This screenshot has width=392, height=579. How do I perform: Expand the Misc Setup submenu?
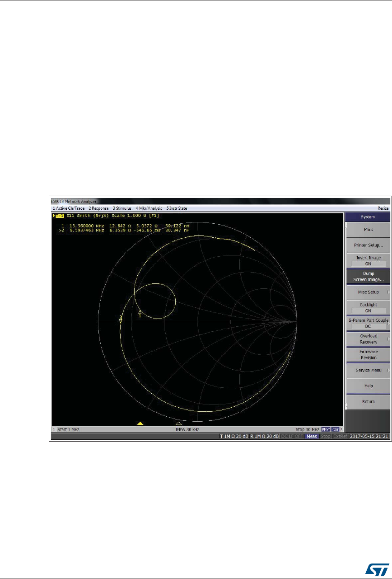pyautogui.click(x=368, y=292)
